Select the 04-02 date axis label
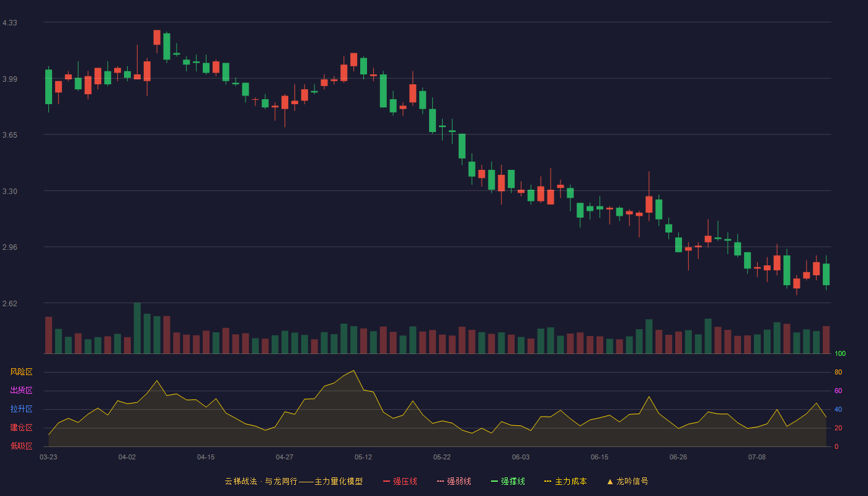 (x=127, y=457)
